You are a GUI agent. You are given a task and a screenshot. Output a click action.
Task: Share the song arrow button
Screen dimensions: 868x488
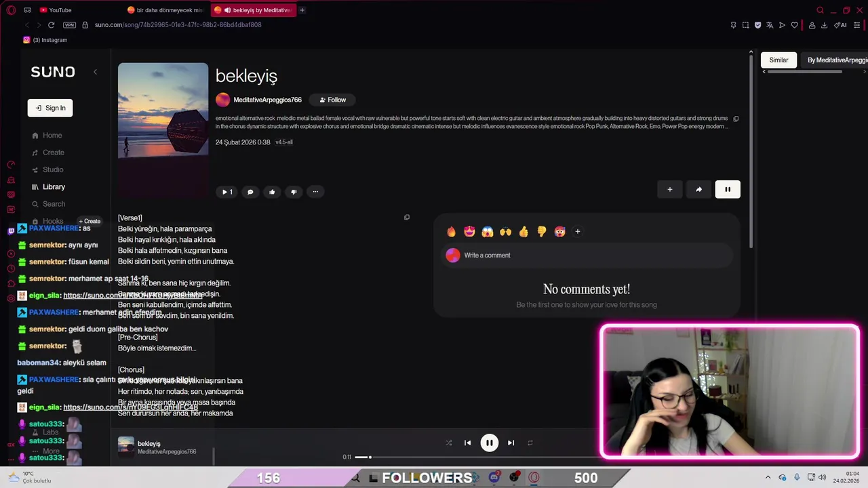(x=698, y=189)
